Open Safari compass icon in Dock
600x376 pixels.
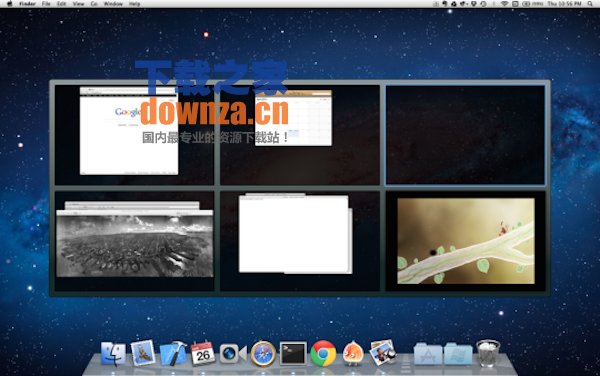coord(263,354)
